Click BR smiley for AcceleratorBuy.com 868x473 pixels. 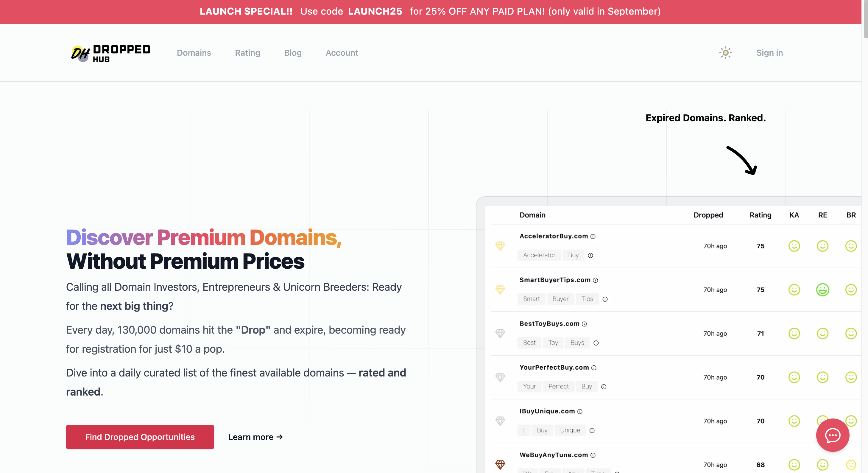(x=851, y=246)
